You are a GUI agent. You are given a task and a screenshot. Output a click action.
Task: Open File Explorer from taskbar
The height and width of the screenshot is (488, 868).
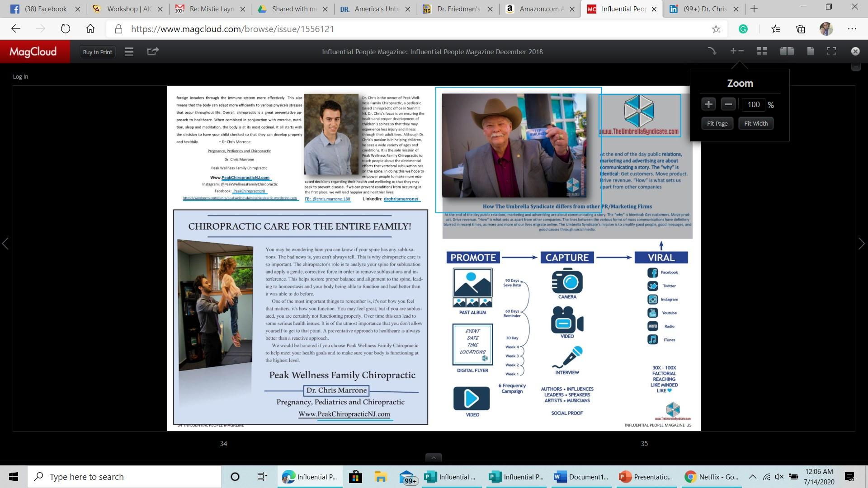381,477
